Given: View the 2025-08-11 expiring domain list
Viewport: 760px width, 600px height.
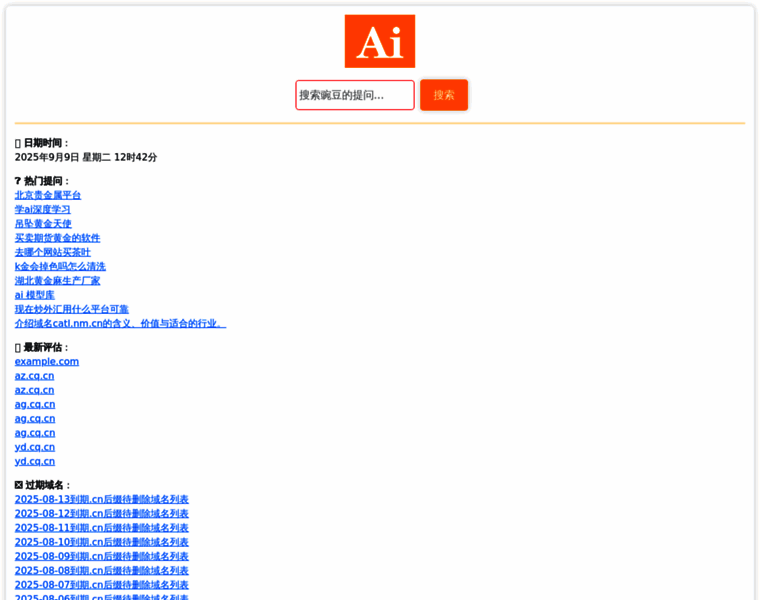Looking at the screenshot, I should pyautogui.click(x=101, y=528).
